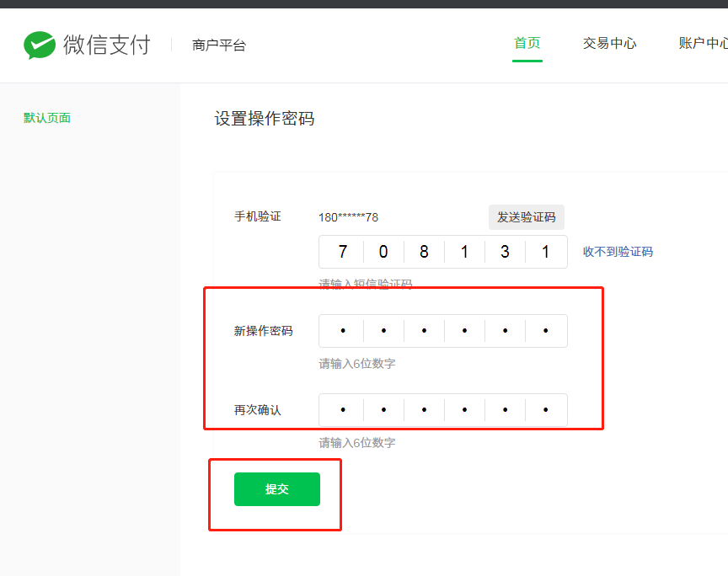Image resolution: width=728 pixels, height=576 pixels.
Task: Click the 发送验证码 button
Action: point(526,217)
